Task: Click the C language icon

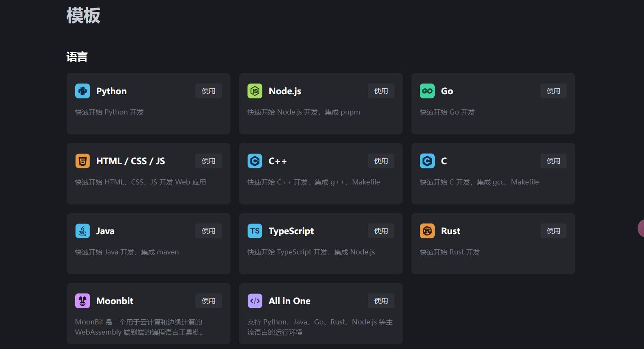Action: (x=427, y=161)
